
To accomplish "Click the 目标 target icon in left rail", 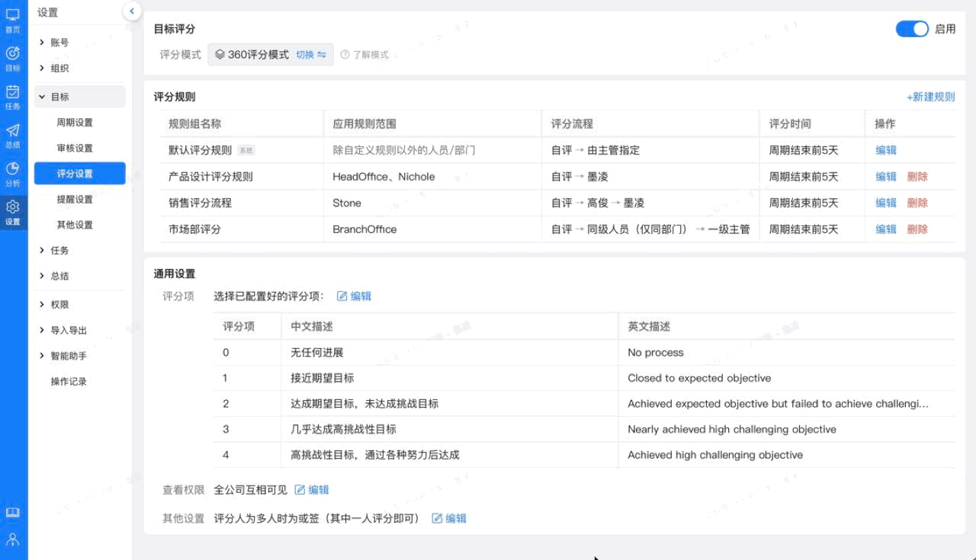I will (x=13, y=58).
